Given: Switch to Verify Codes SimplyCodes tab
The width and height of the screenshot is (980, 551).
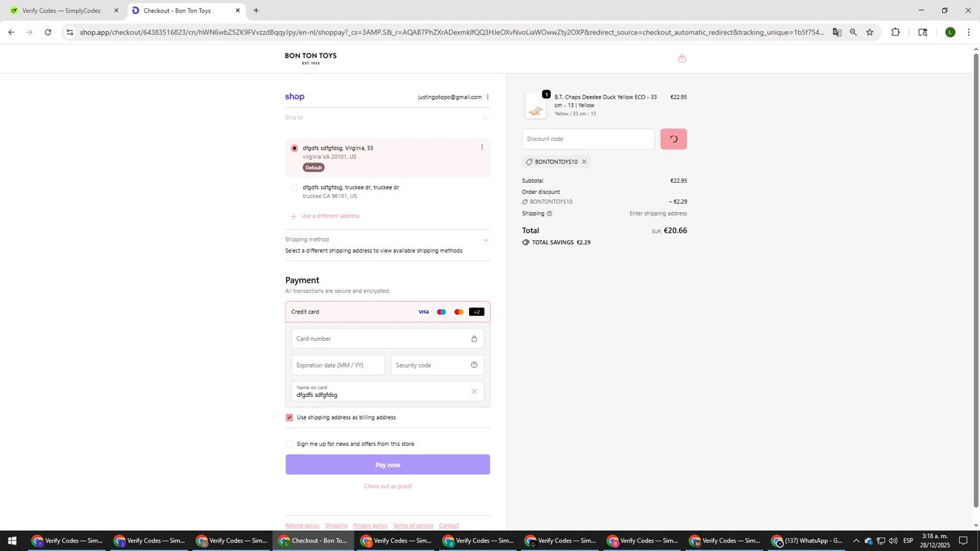Looking at the screenshot, I should (x=61, y=10).
